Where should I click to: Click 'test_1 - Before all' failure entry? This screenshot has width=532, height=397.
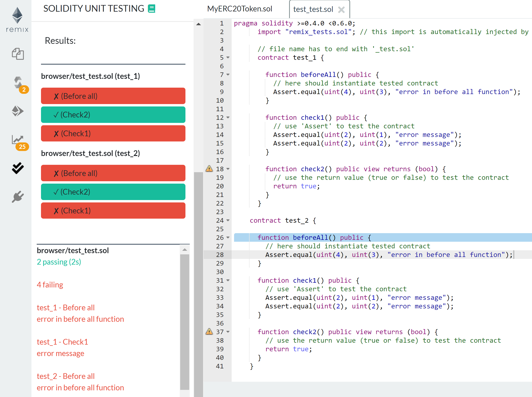pos(66,307)
